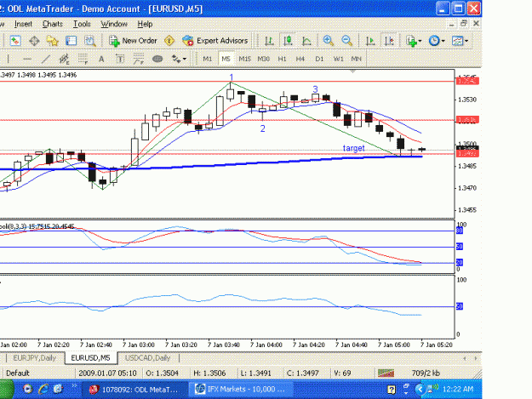Select the ellipse drawing tool
Image resolution: width=532 pixels, height=399 pixels.
click(x=157, y=59)
